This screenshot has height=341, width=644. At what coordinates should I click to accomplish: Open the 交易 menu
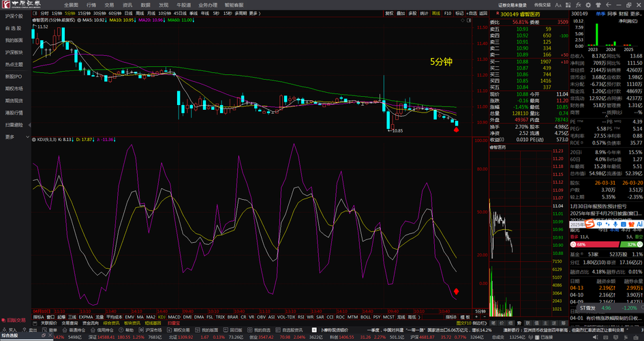coord(109,5)
